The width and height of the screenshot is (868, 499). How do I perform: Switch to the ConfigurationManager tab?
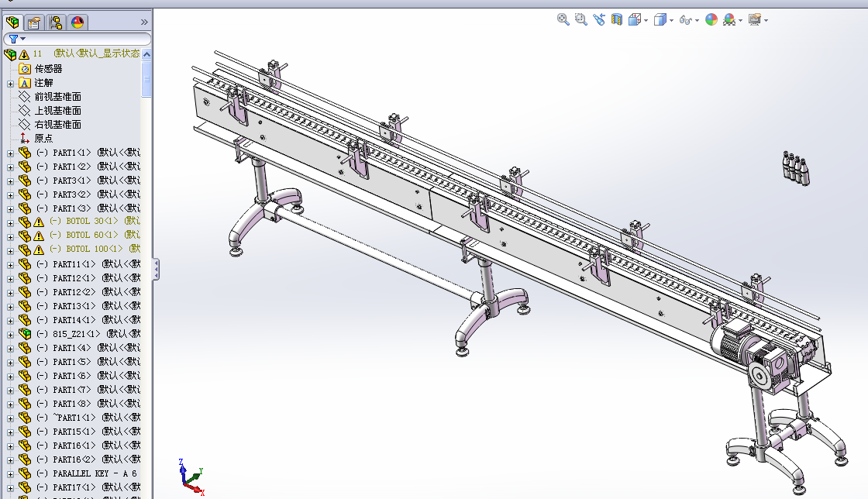coord(55,22)
